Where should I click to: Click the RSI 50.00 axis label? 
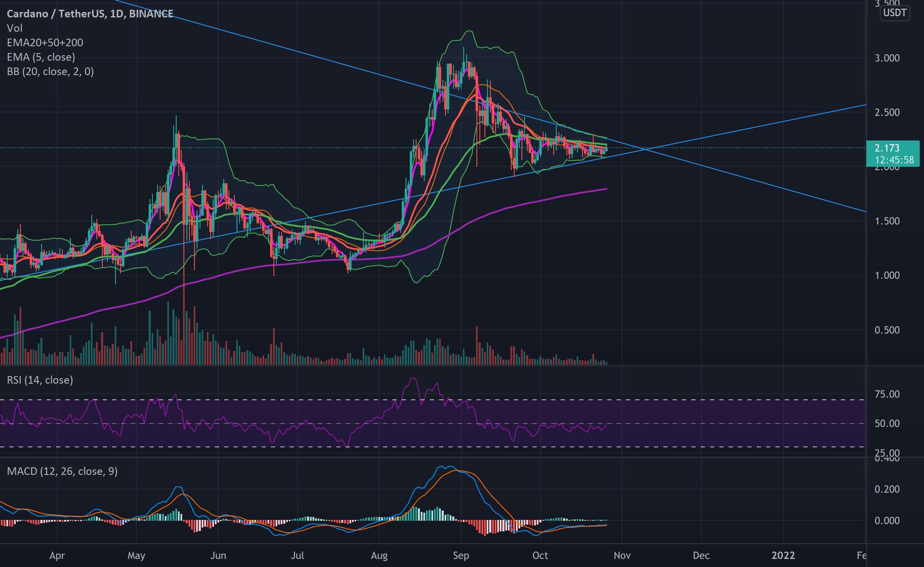coord(887,424)
